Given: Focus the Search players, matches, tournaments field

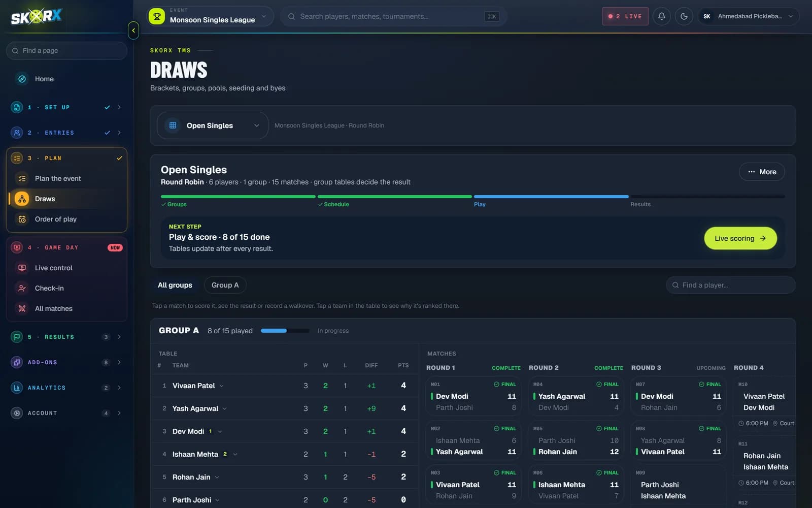Looking at the screenshot, I should coord(394,16).
